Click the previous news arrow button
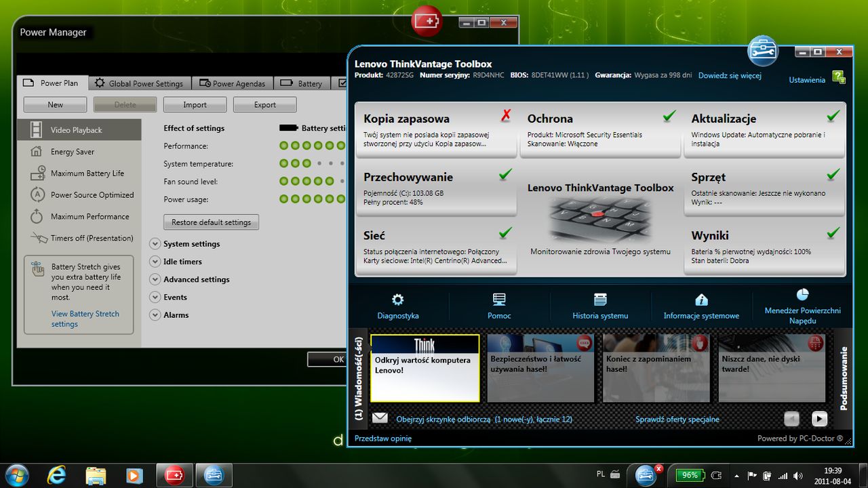Screen dimensions: 868x488 tap(791, 419)
